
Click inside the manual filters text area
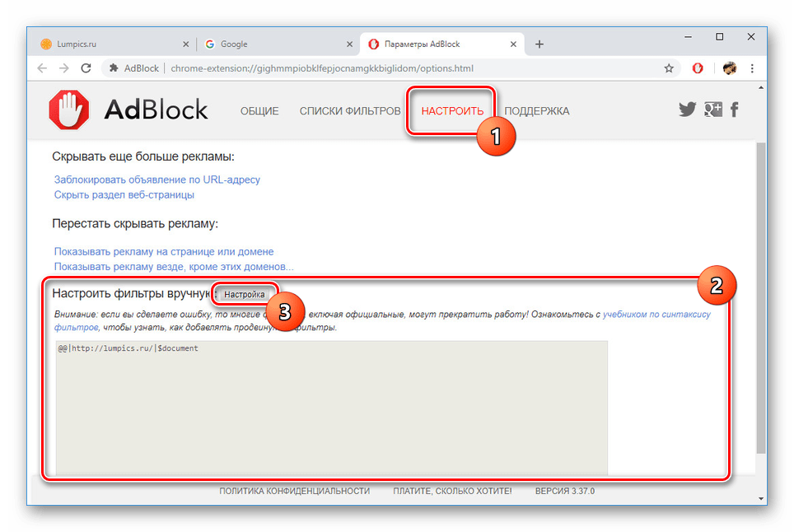click(331, 408)
